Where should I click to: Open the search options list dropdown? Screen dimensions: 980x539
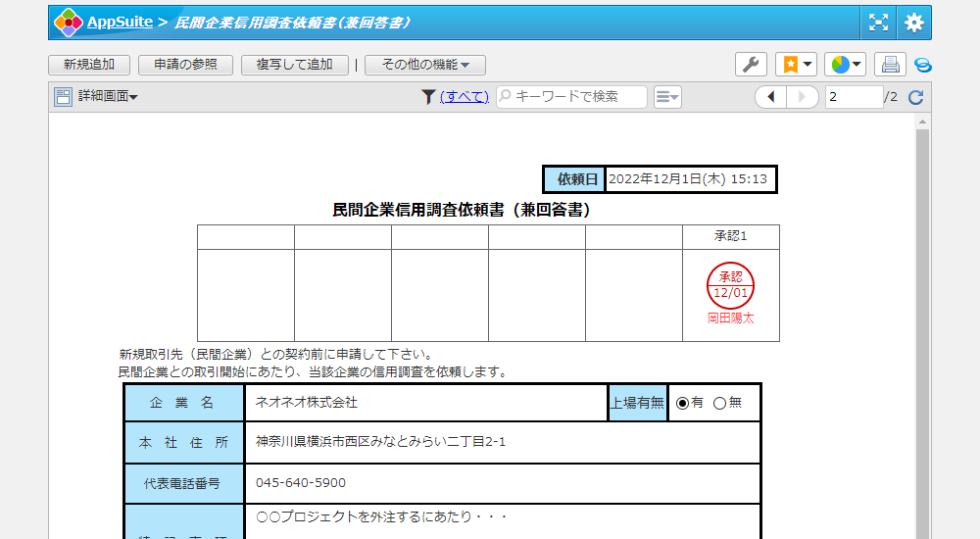(667, 96)
